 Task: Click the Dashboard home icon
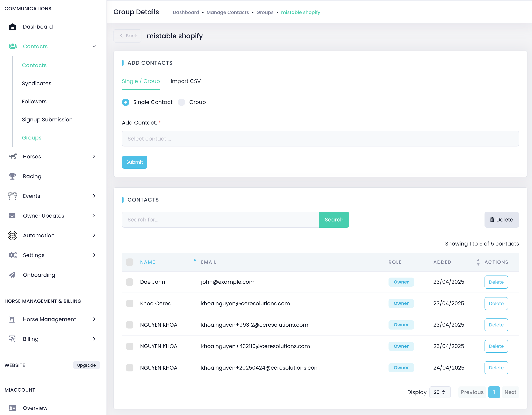point(12,27)
